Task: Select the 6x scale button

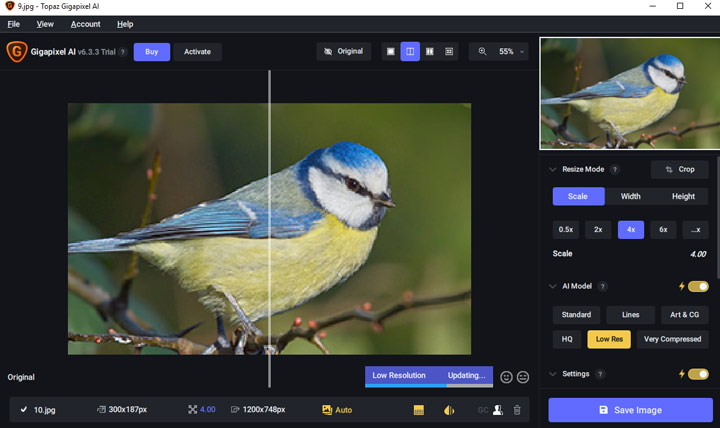Action: pyautogui.click(x=663, y=229)
